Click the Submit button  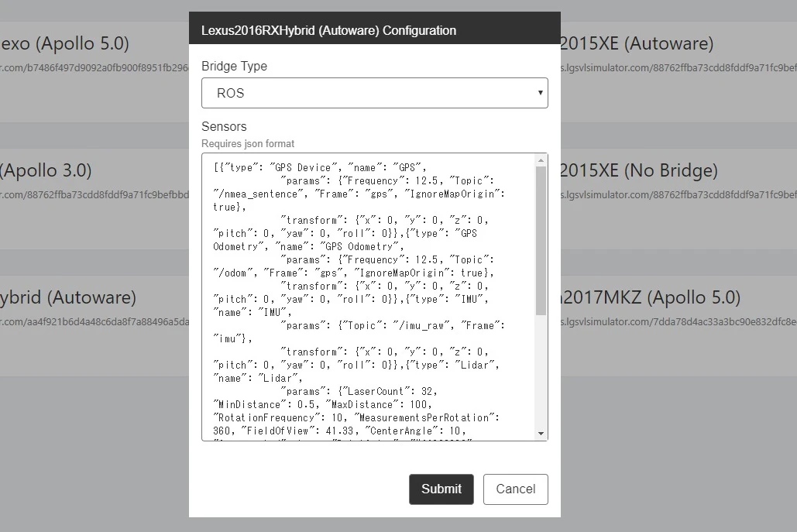point(441,489)
